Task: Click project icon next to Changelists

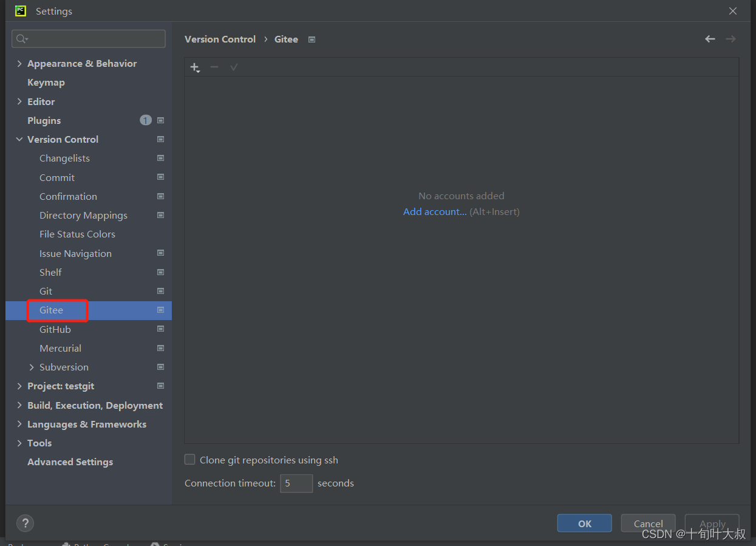Action: pos(161,158)
